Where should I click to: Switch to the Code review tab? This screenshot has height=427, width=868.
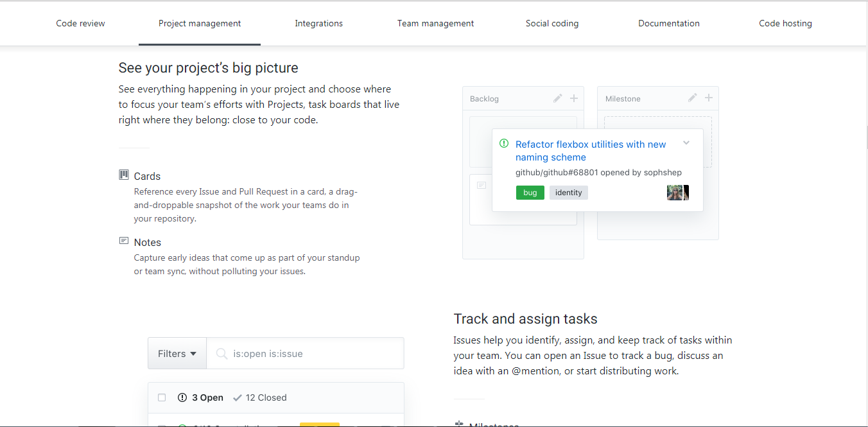80,24
